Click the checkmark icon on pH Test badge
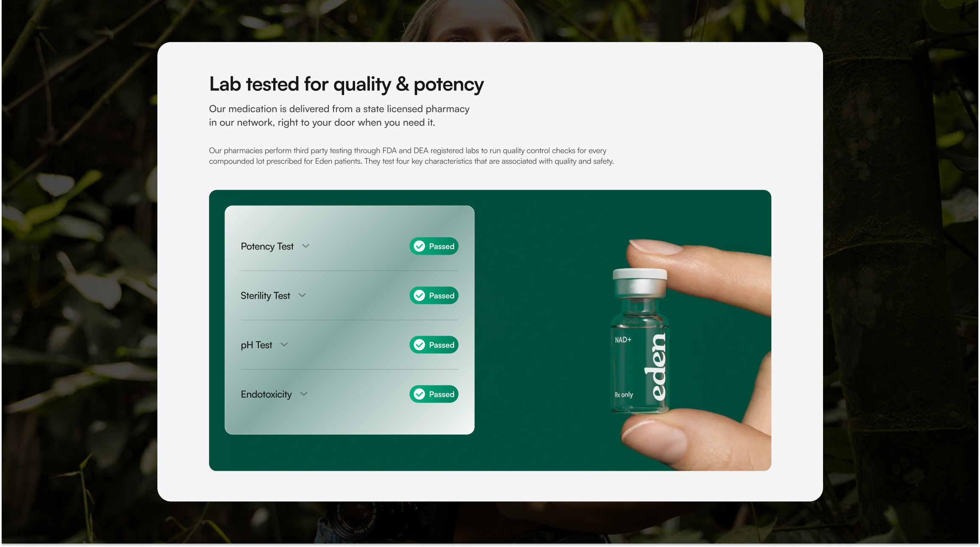The width and height of the screenshot is (980, 547). [x=419, y=345]
